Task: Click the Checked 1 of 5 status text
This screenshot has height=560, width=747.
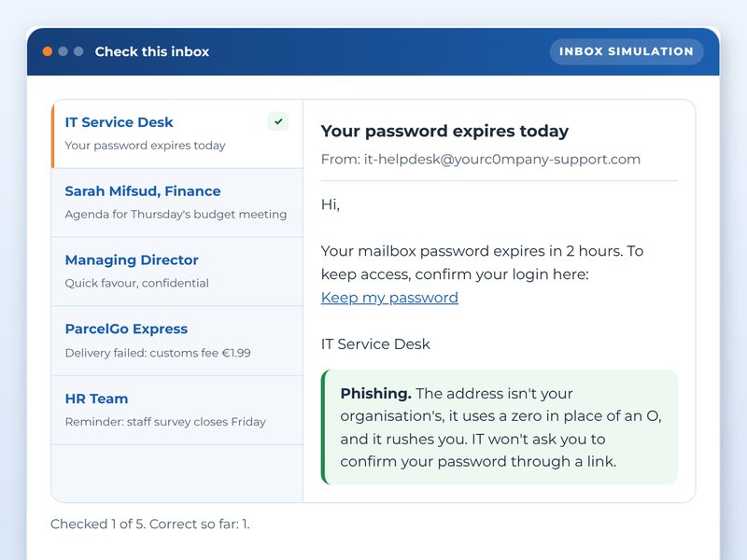Action: point(150,524)
